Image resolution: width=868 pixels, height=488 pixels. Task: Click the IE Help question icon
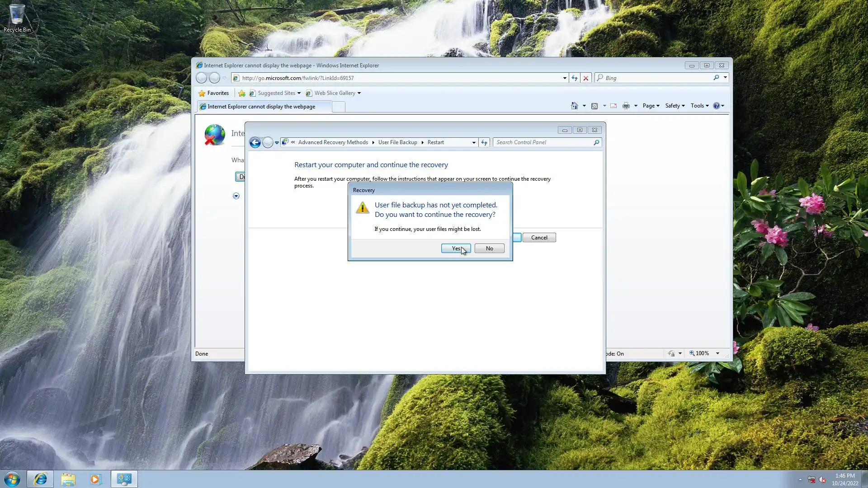[x=716, y=106]
